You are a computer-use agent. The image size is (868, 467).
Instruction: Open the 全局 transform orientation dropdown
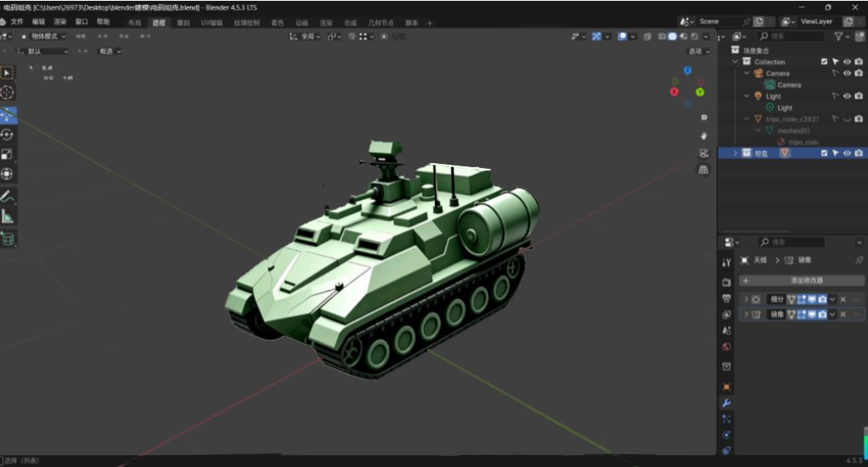pos(305,36)
